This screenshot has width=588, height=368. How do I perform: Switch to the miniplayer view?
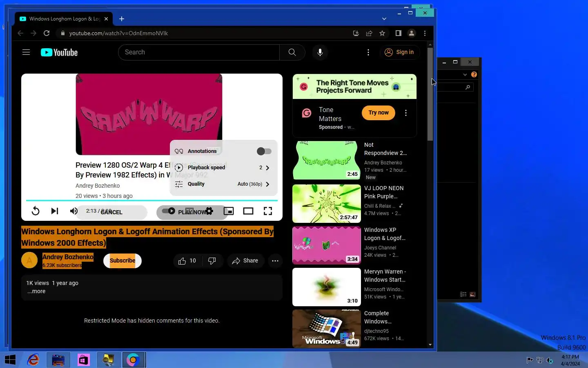coord(229,211)
